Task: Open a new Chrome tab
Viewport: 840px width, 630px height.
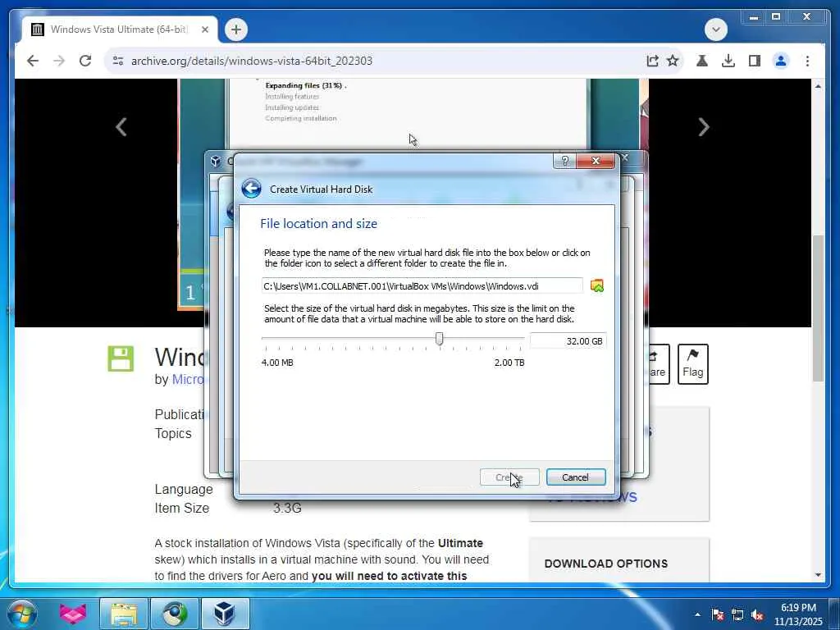Action: point(236,30)
